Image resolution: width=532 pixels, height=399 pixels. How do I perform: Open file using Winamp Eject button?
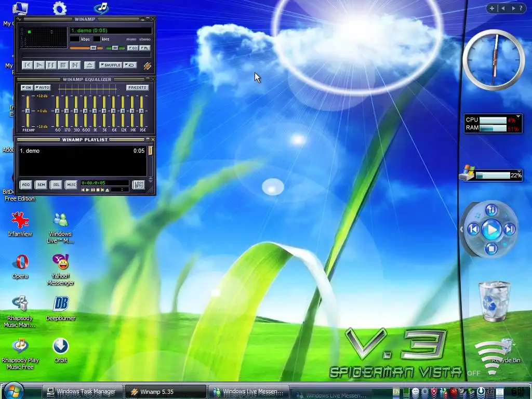[x=89, y=65]
